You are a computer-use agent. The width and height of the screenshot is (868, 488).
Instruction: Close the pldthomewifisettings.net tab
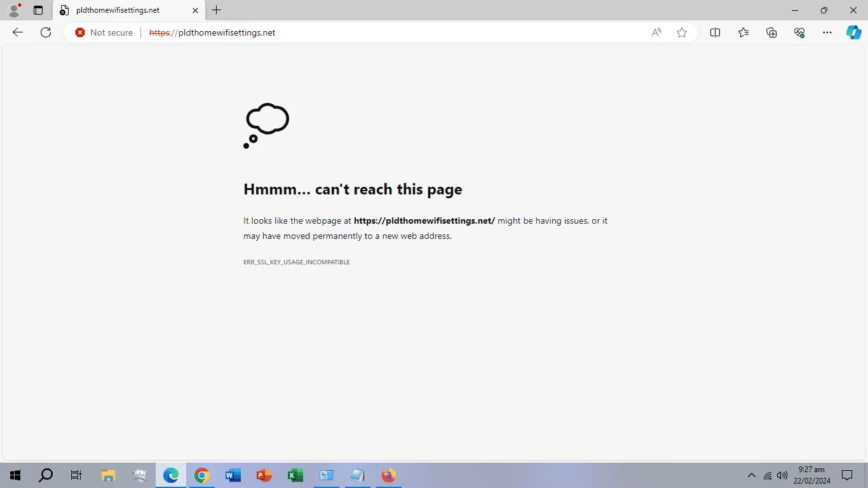click(195, 10)
